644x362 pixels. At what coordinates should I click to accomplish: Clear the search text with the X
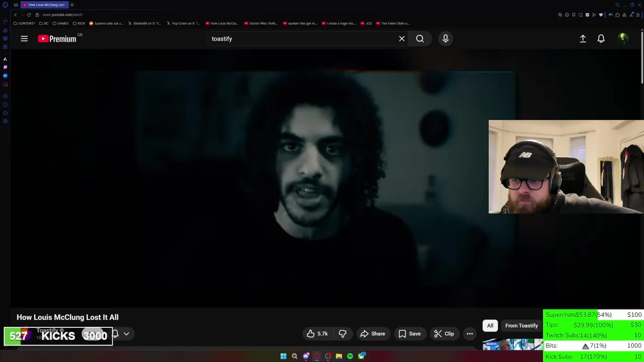tap(401, 39)
